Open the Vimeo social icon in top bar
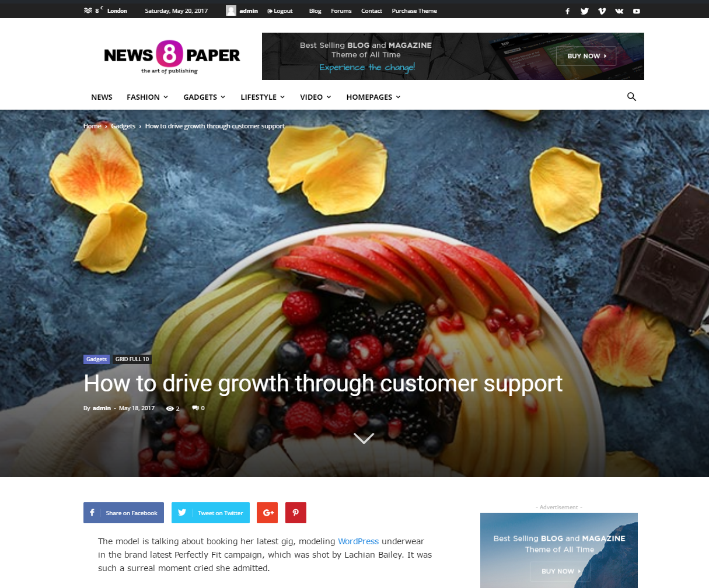The width and height of the screenshot is (709, 588). click(x=602, y=11)
